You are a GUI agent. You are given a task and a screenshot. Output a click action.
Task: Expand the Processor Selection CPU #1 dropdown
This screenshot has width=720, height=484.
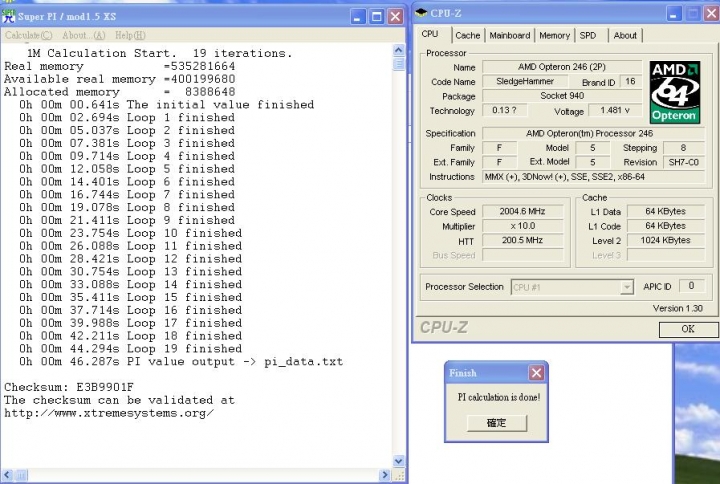pyautogui.click(x=626, y=287)
